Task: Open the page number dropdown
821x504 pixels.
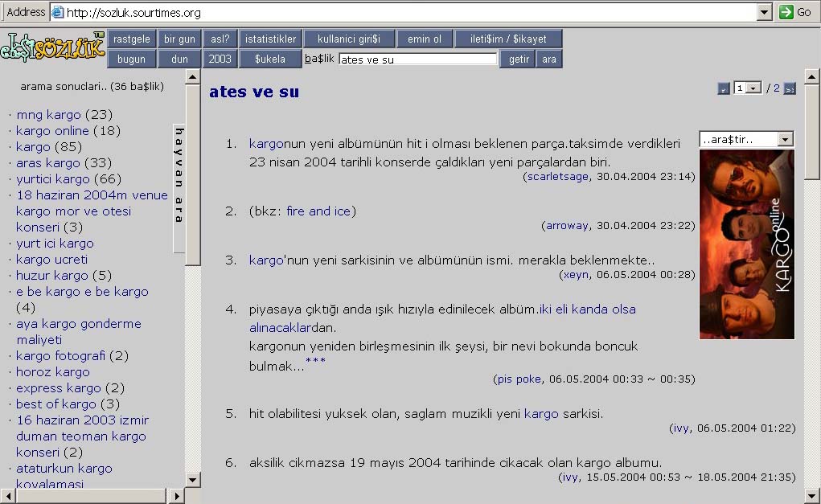Action: point(753,88)
